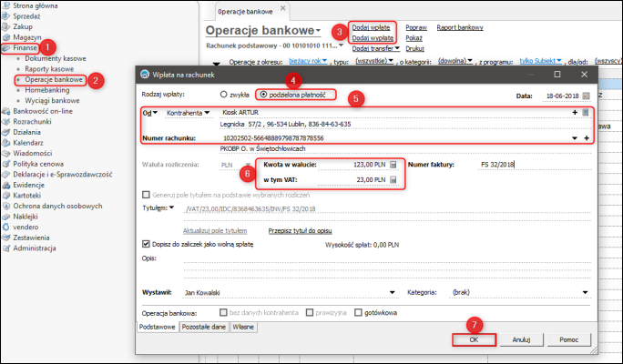Click the Pomoc button

569,339
